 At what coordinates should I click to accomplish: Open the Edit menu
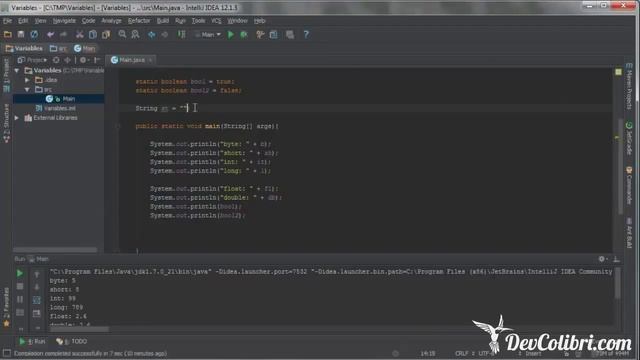[23, 20]
